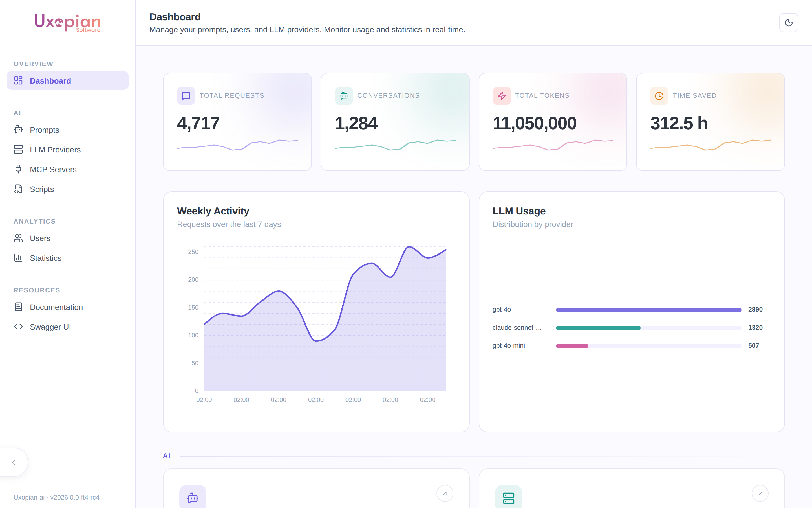Select the 1,284 conversations value

tap(356, 123)
